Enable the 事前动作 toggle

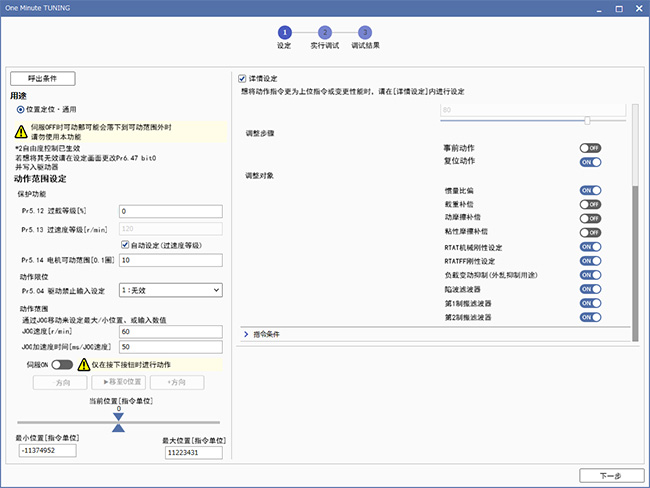point(590,147)
